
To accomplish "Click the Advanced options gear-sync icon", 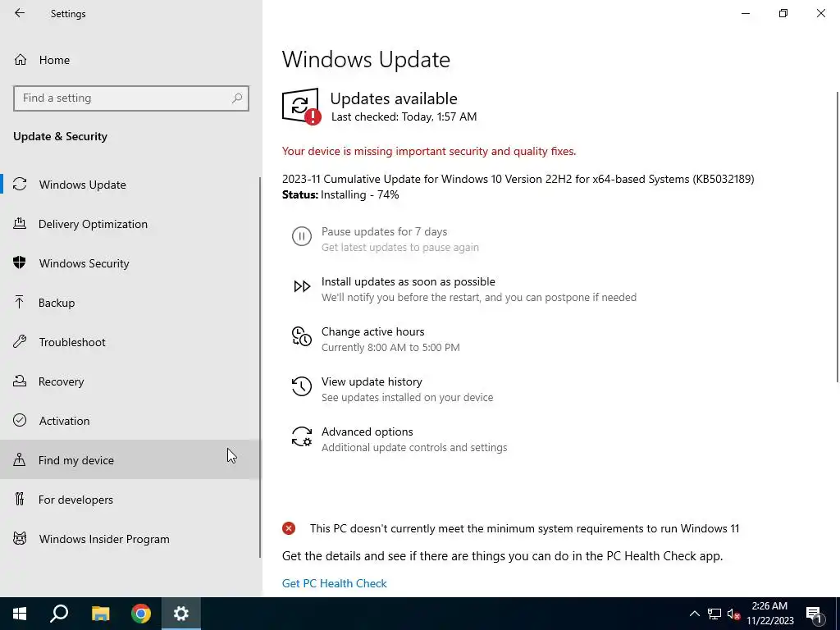I will [x=302, y=436].
